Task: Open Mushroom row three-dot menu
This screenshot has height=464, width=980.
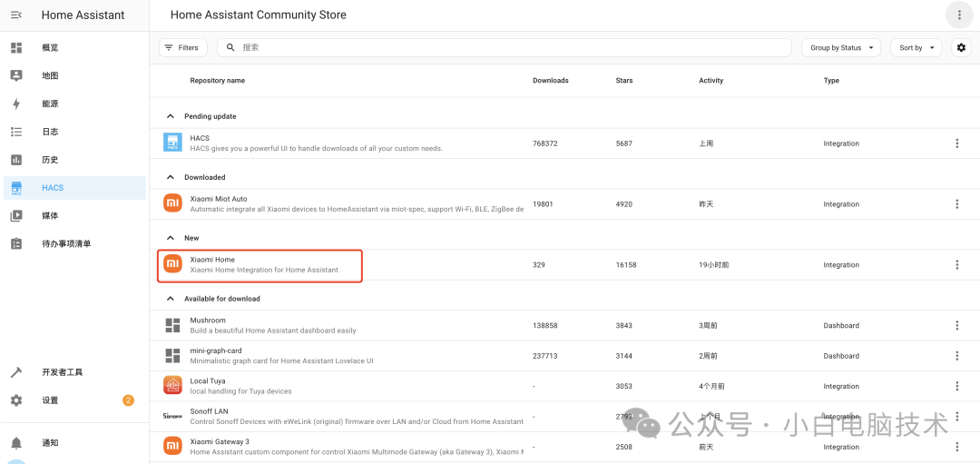Action: coord(957,325)
